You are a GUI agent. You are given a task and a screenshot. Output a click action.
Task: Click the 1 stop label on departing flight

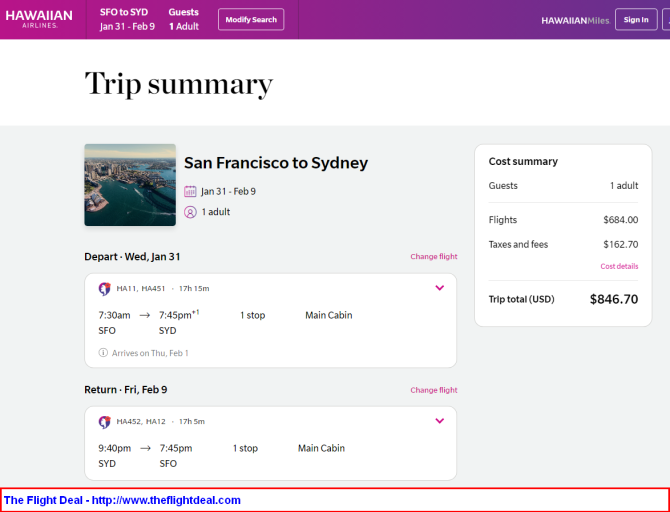[253, 315]
